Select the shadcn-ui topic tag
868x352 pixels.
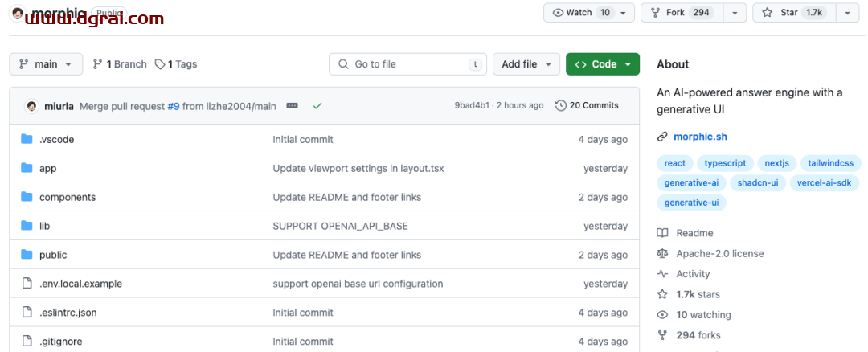tap(758, 183)
